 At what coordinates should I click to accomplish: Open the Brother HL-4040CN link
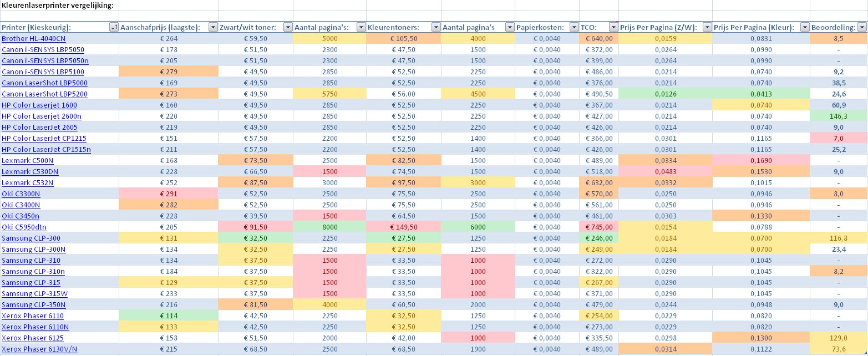34,39
